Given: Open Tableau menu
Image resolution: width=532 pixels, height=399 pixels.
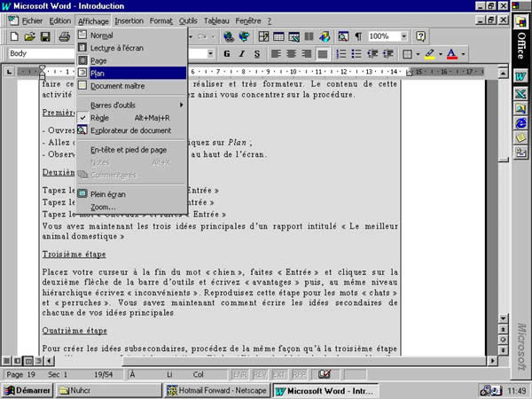Looking at the screenshot, I should (x=216, y=21).
